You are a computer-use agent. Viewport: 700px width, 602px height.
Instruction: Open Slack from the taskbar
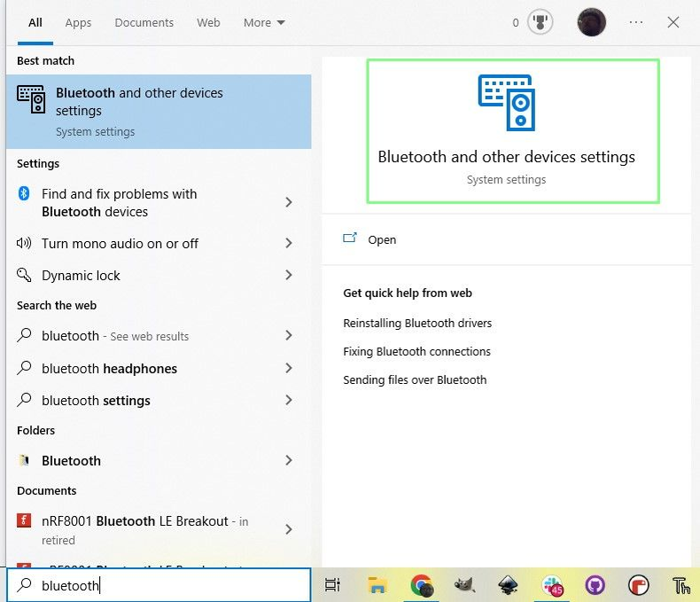click(552, 585)
